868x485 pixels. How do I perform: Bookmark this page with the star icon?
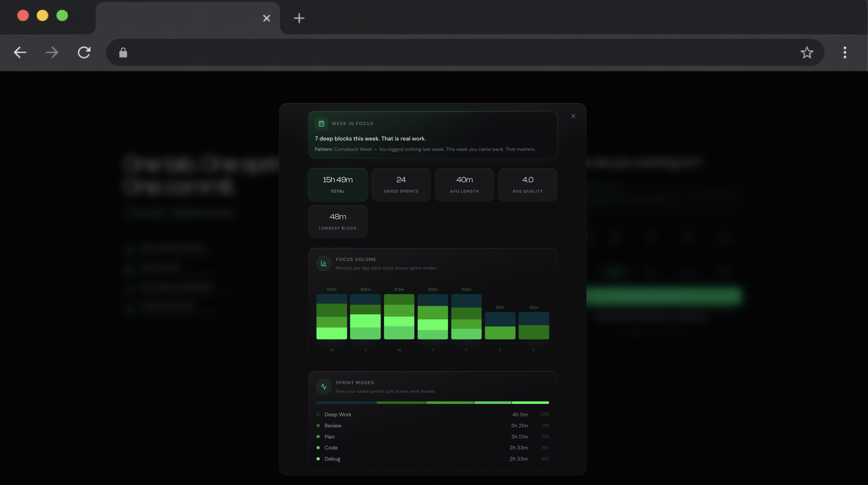point(806,53)
